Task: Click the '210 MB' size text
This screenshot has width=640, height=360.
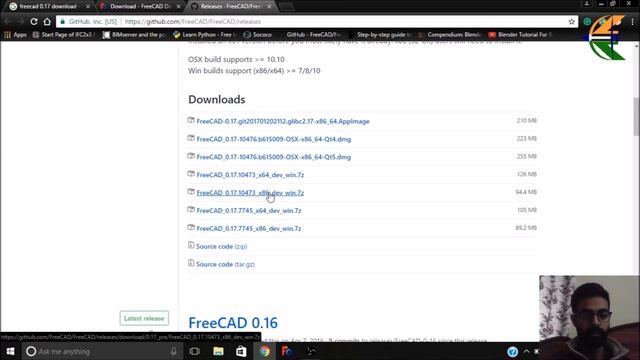Action: pos(527,121)
